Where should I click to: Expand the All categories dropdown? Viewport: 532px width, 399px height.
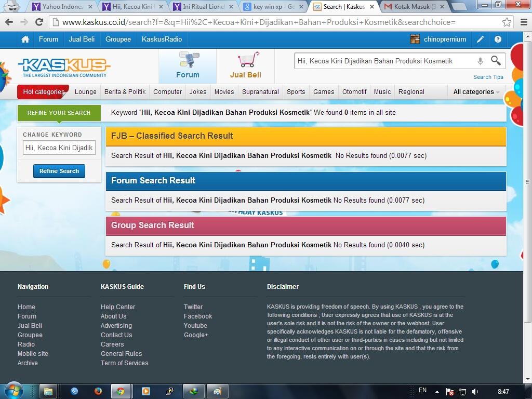click(476, 92)
